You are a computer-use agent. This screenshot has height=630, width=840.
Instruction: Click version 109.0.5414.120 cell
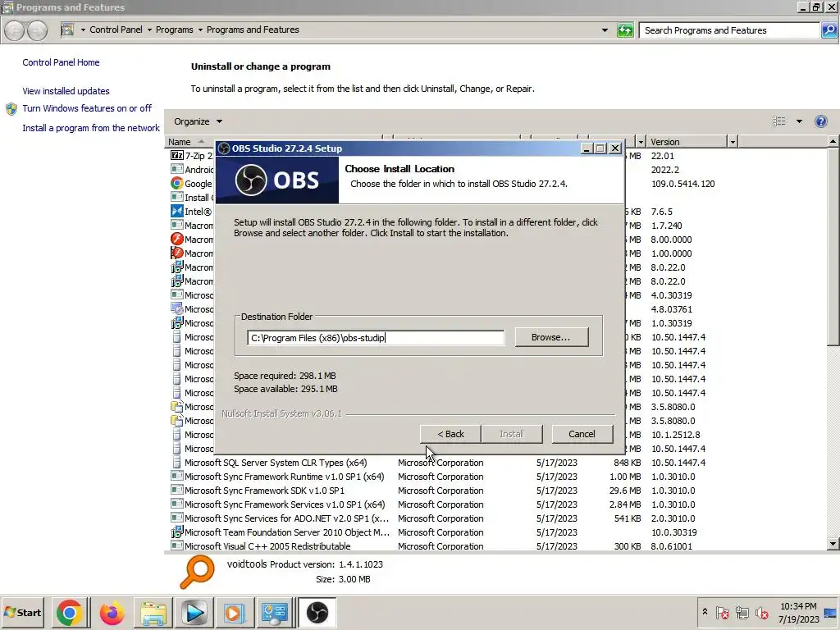click(683, 184)
